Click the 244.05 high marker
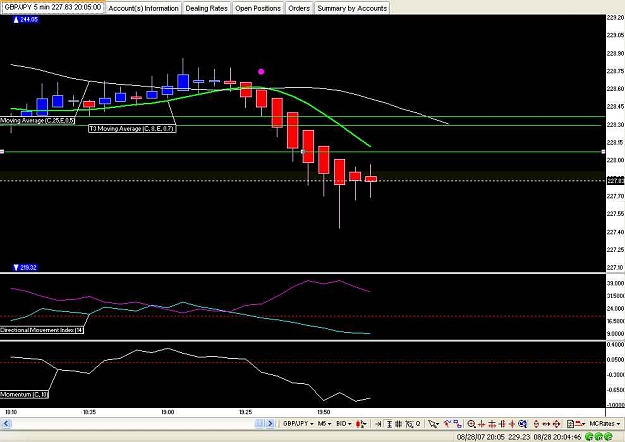This screenshot has height=442, width=625. coord(26,19)
